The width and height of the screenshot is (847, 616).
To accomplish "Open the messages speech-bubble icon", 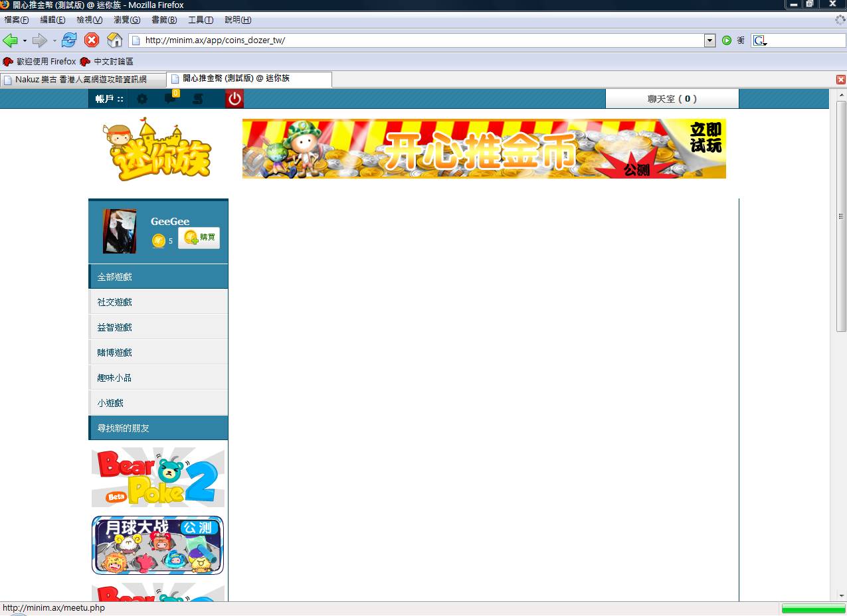I will pos(171,98).
